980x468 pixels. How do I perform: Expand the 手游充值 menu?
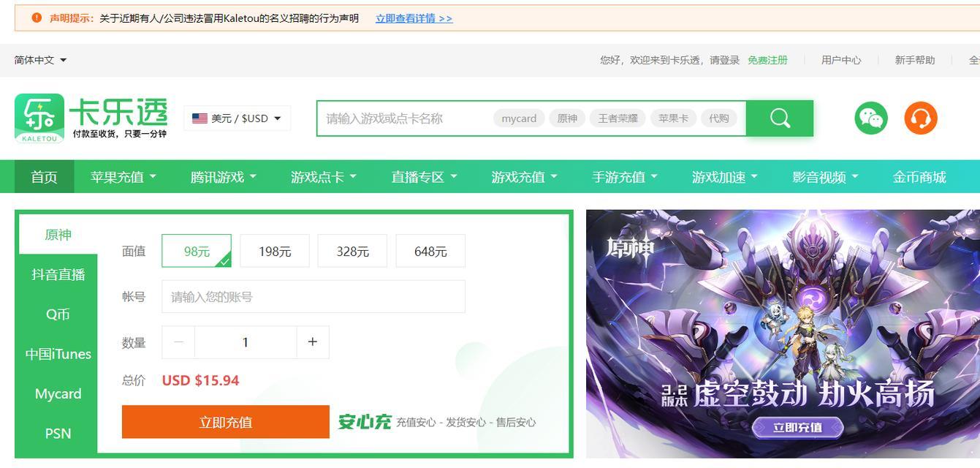(625, 177)
